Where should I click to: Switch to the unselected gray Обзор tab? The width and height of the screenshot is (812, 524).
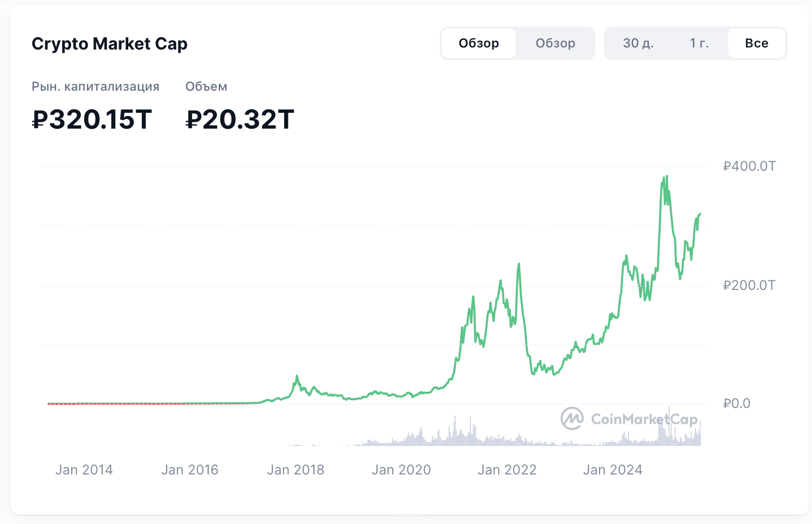click(555, 43)
